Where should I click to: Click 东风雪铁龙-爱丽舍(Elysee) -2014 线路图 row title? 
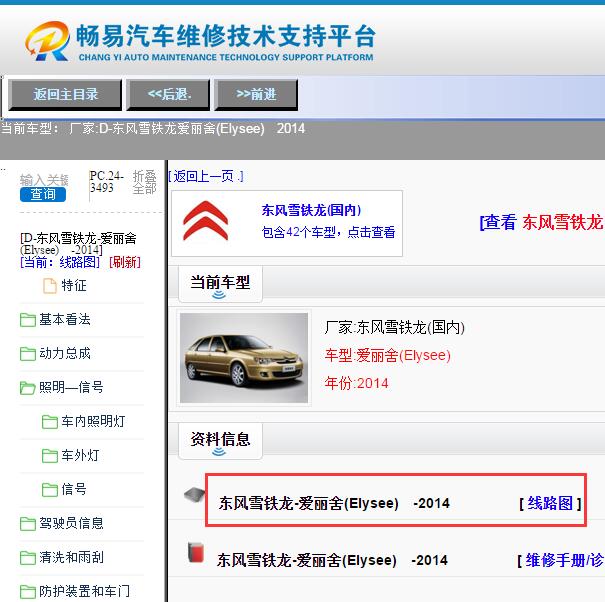point(334,503)
